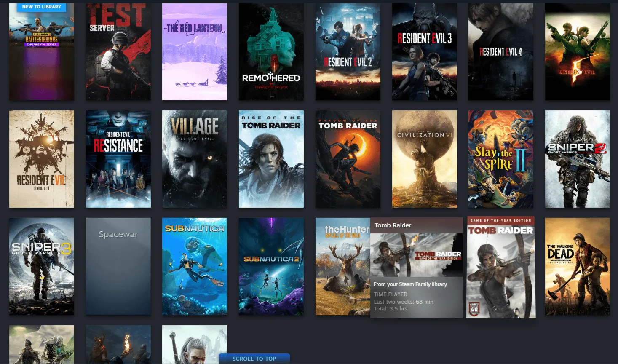Open Sniper Ghost Warrior 2 tile

pos(578,159)
